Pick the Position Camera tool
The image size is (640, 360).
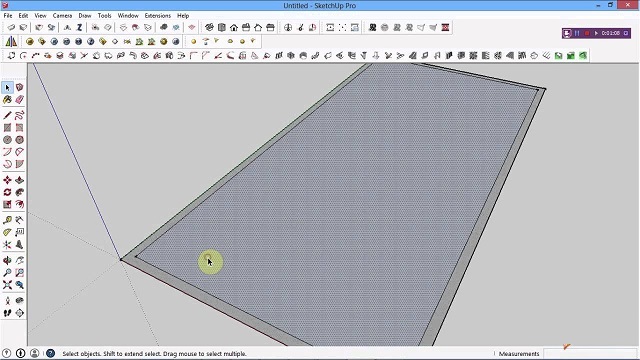click(x=7, y=301)
